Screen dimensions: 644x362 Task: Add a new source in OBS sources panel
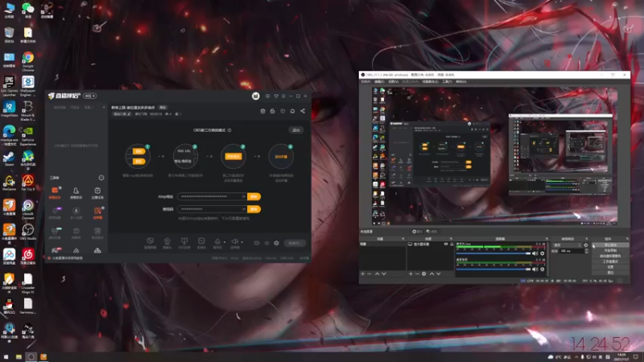click(x=411, y=274)
